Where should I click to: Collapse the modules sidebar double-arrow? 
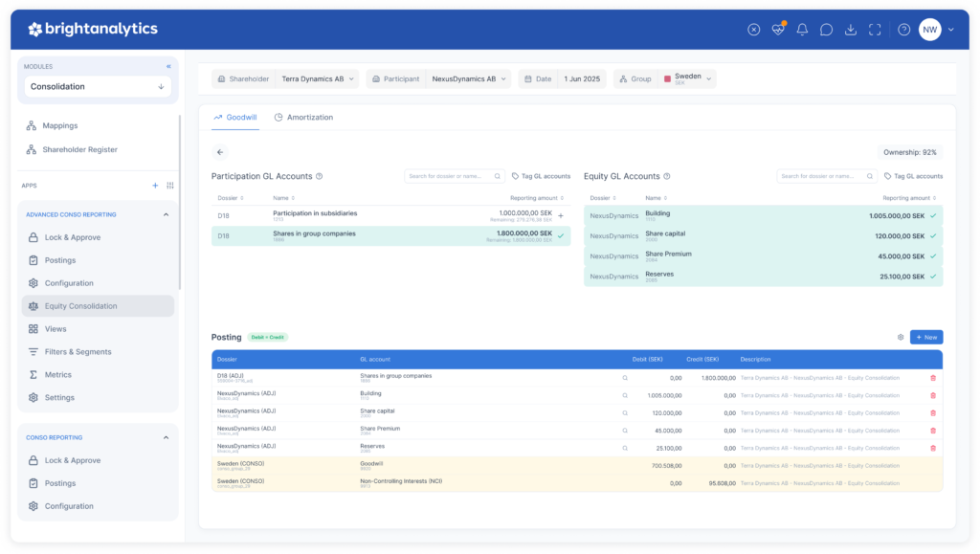pos(168,66)
